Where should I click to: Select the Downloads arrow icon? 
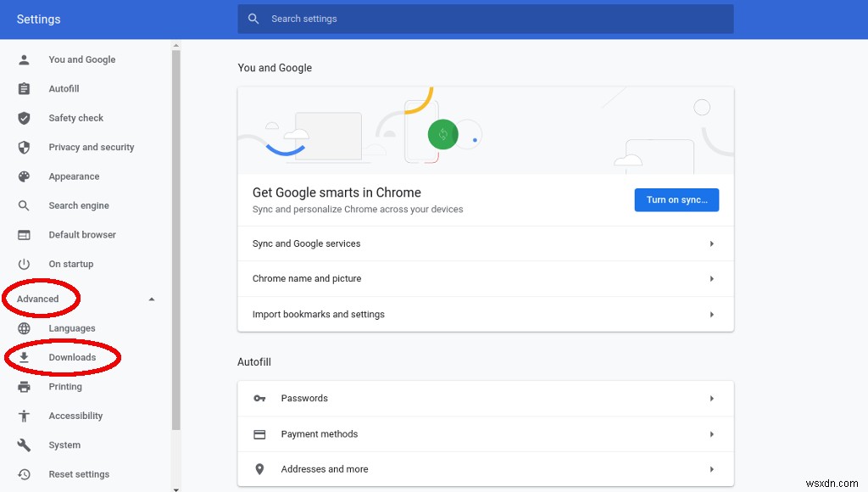point(23,357)
